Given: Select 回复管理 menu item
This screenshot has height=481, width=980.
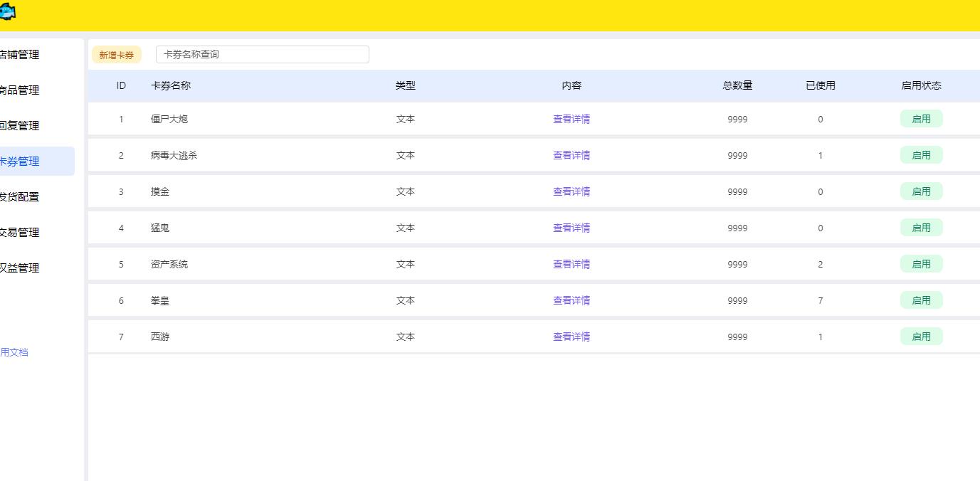Looking at the screenshot, I should (19, 126).
